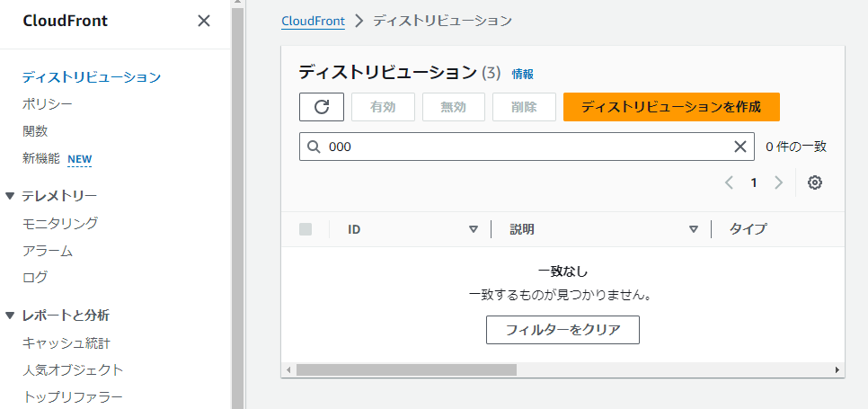Click the 情報 info link
Viewport: 868px width, 409px height.
523,74
